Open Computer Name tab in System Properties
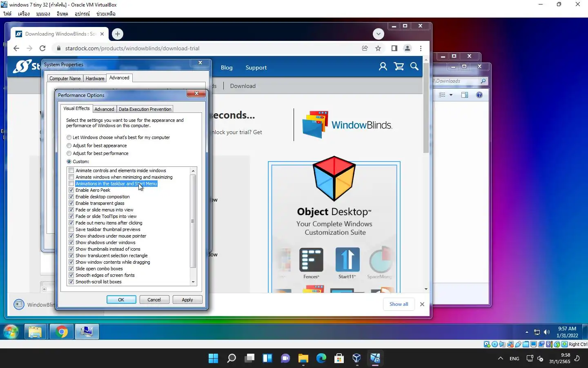Screen dimensions: 588x368 [x=65, y=79]
